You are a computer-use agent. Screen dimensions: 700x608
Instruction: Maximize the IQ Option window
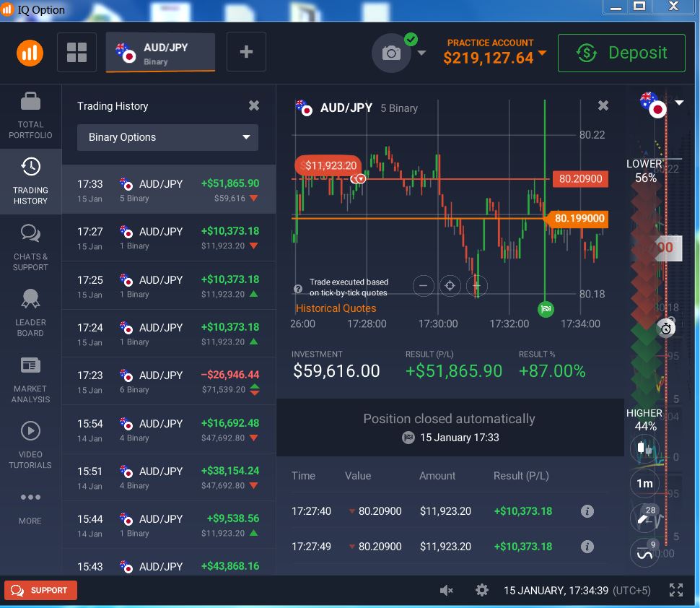[x=639, y=6]
